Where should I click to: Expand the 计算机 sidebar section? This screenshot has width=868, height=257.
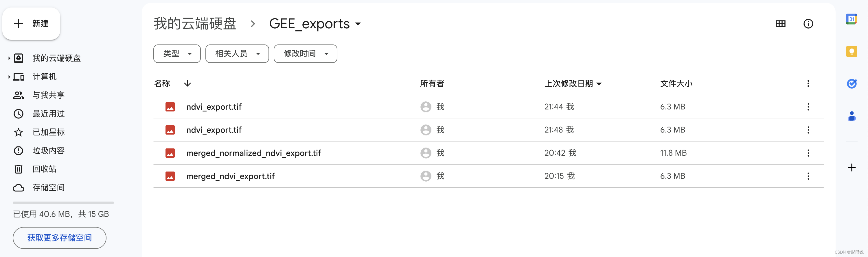[8, 76]
